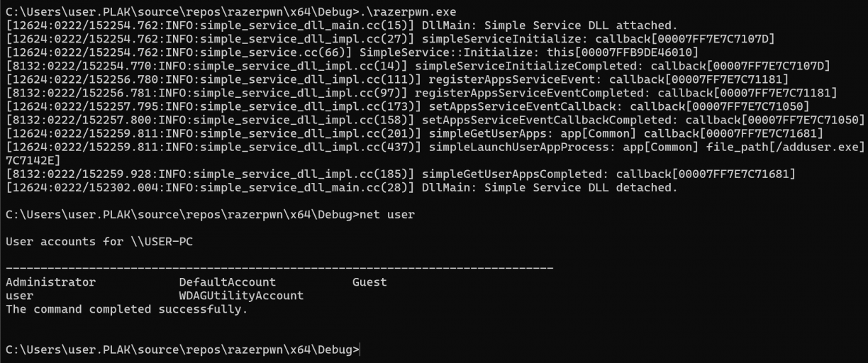
Task: Click the simpleGetUserAppsCompleted log text
Action: (x=515, y=174)
